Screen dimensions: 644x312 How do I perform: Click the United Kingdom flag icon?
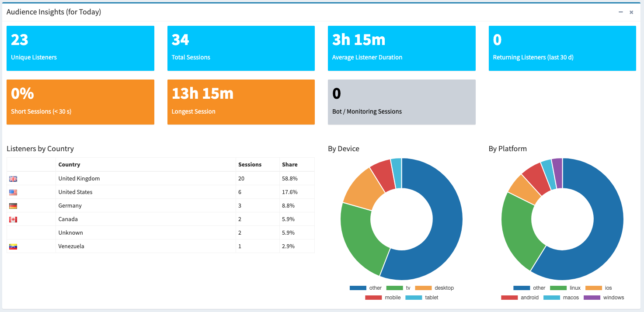tap(13, 179)
